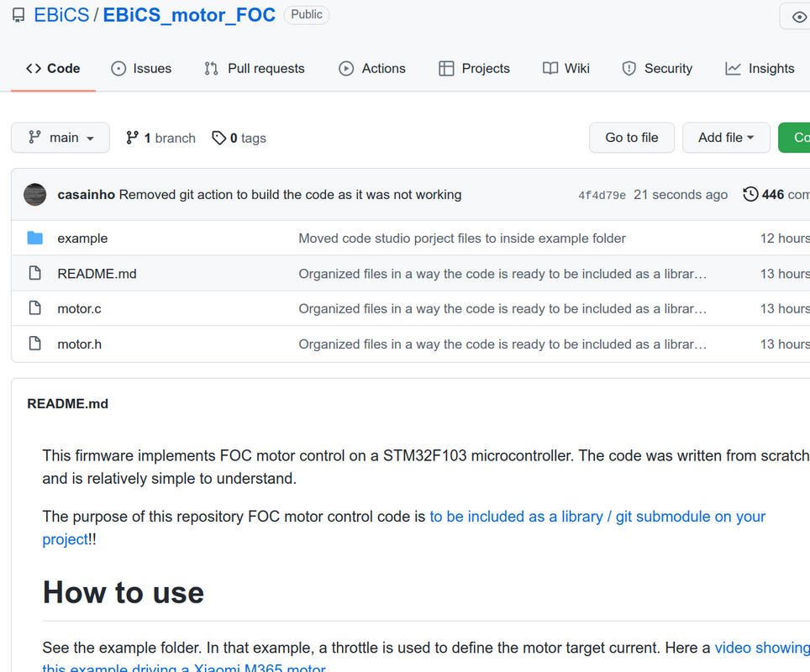Screen dimensions: 810x672
Task: Click the commit history clock icon
Action: click(x=750, y=194)
